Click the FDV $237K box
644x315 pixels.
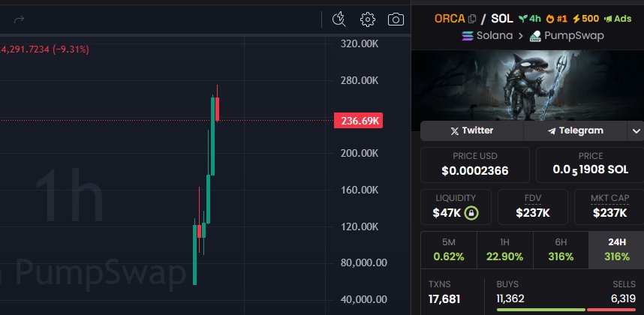coord(533,207)
